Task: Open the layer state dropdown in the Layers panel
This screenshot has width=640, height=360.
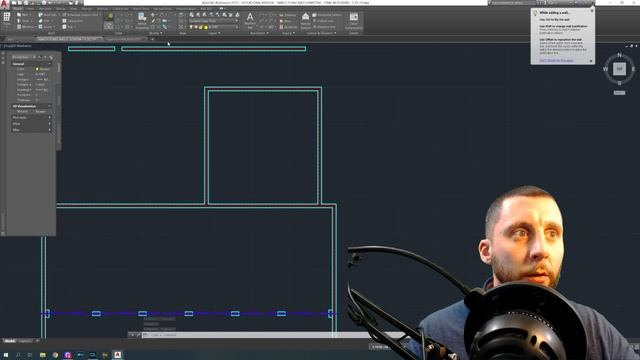Action: coord(213,21)
